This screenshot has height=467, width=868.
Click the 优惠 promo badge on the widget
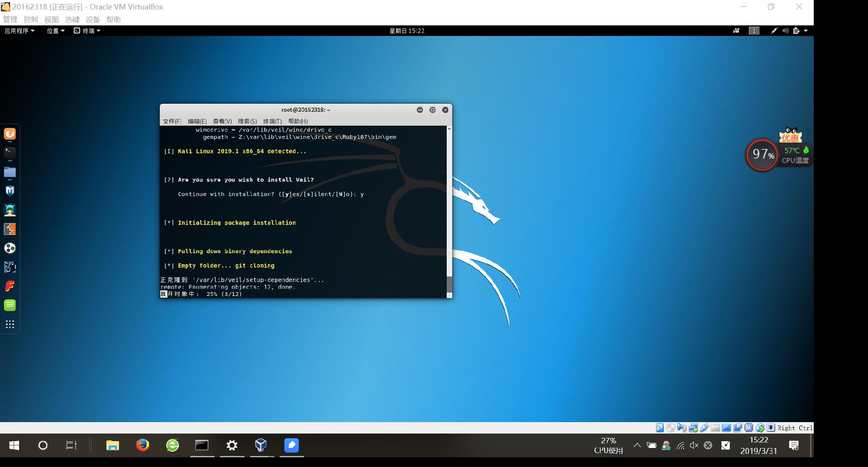790,135
